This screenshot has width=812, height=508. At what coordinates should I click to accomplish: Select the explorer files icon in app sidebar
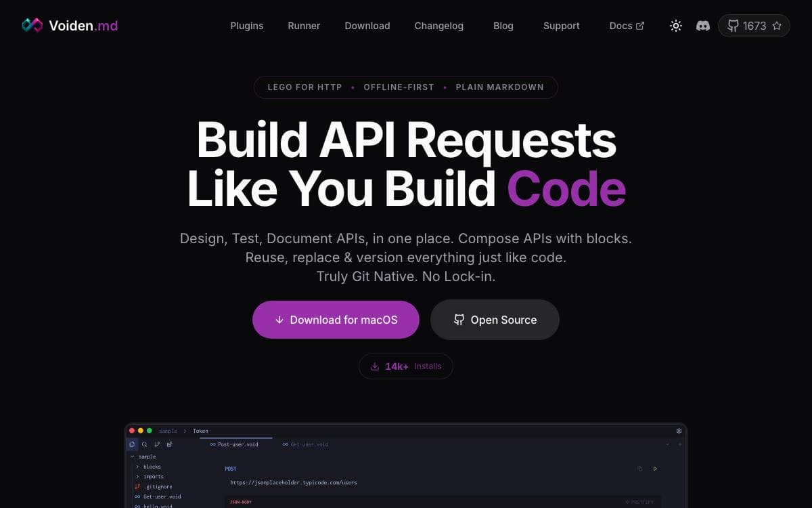tap(132, 444)
